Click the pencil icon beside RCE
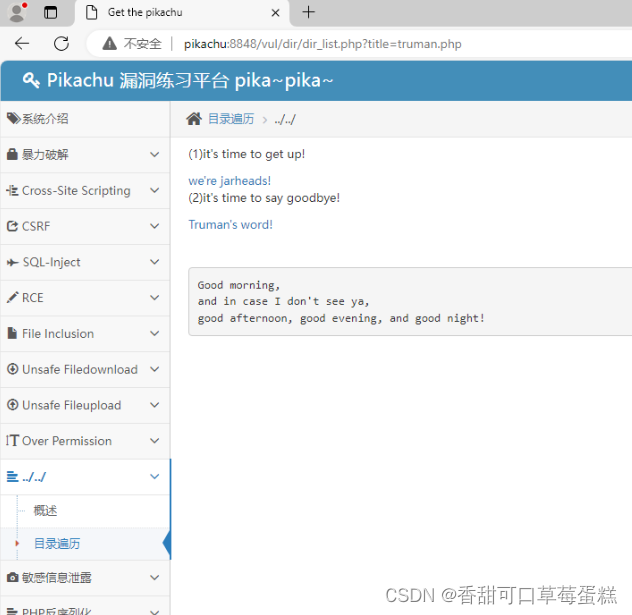The image size is (632, 615). (x=12, y=297)
